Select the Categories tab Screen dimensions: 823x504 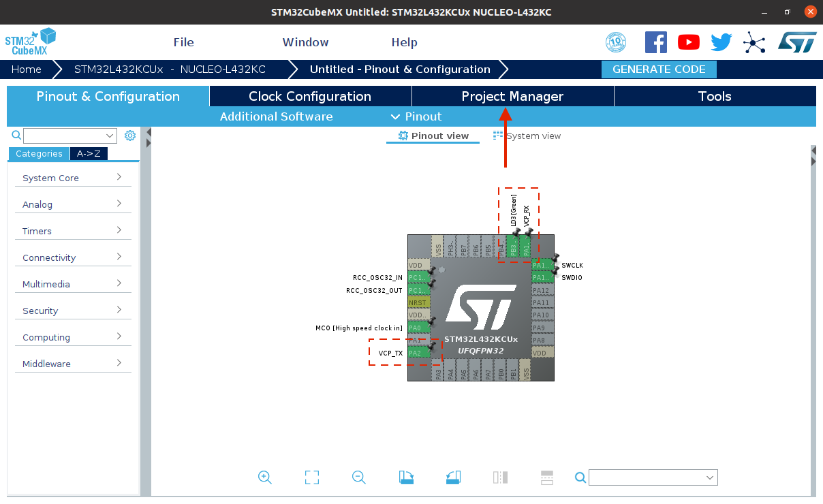click(39, 153)
